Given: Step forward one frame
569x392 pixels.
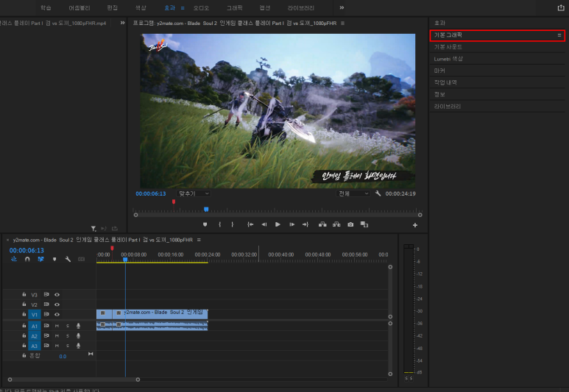Looking at the screenshot, I should coord(291,224).
